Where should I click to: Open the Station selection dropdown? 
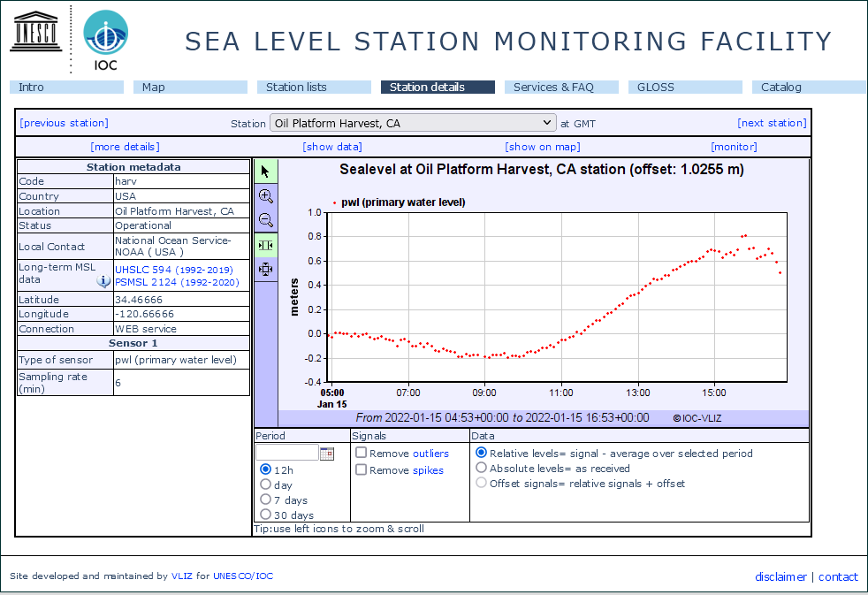(413, 123)
